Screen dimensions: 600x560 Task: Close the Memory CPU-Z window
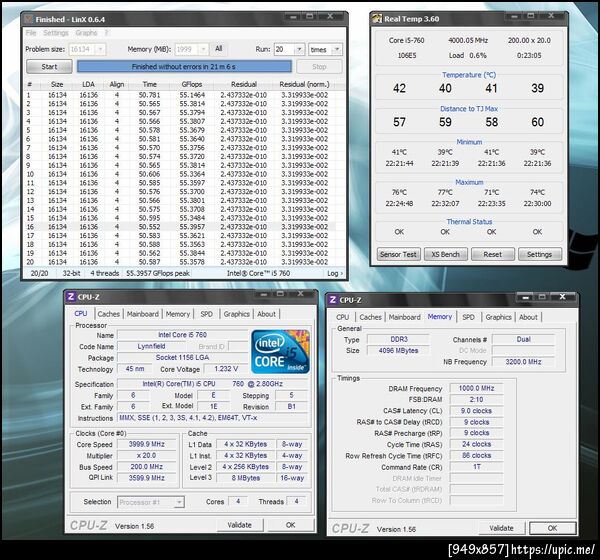[562, 297]
